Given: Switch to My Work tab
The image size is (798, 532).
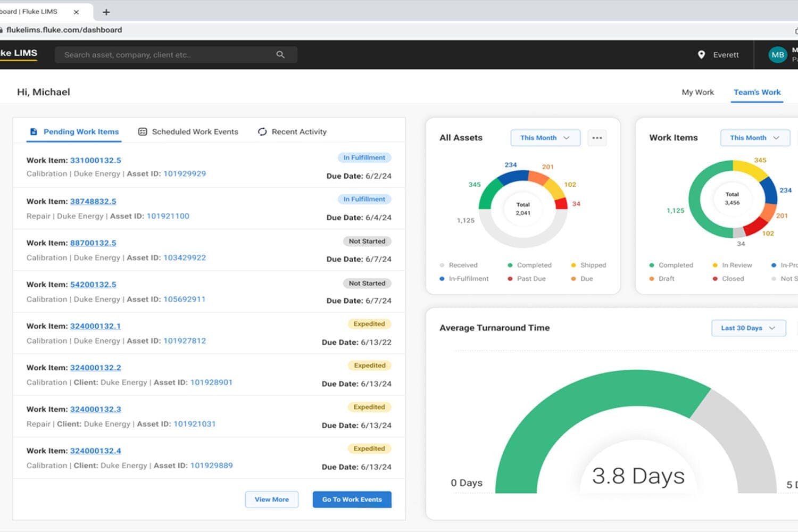Looking at the screenshot, I should coord(697,92).
